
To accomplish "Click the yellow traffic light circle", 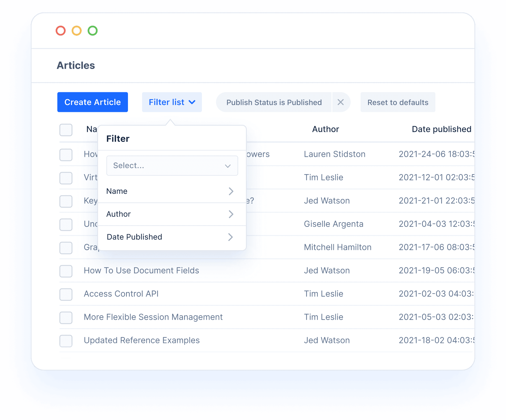I will 76,31.
